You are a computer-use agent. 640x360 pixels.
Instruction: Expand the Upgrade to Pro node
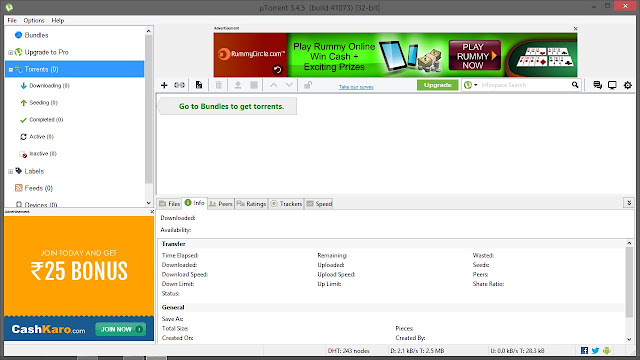click(x=11, y=53)
